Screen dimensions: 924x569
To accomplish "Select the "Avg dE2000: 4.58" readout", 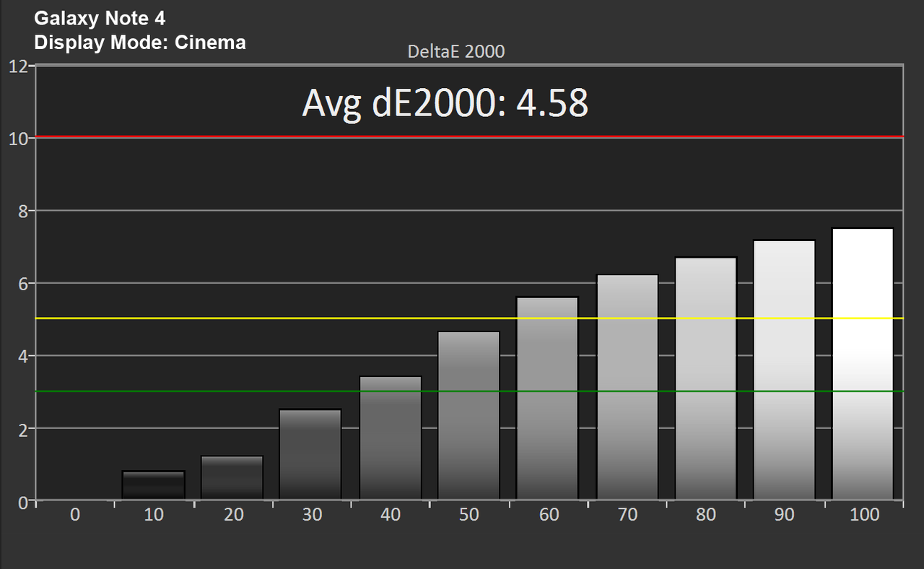I will click(445, 103).
